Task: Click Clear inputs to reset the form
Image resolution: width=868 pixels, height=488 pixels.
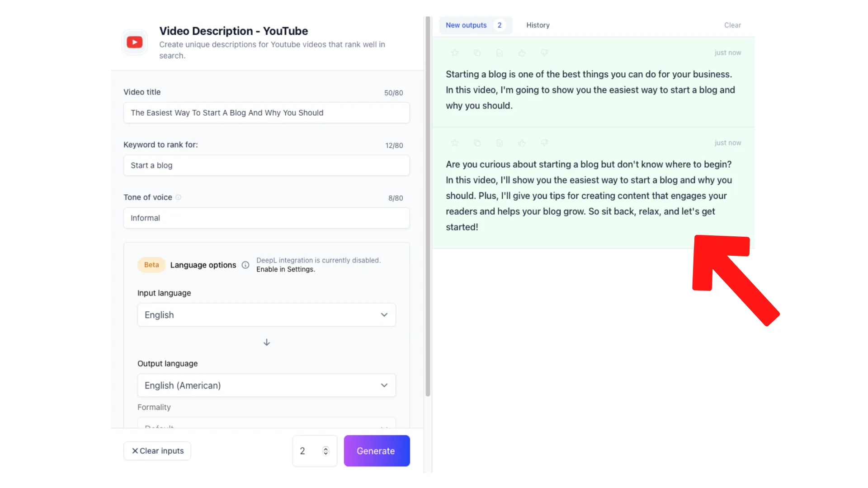Action: pos(157,450)
